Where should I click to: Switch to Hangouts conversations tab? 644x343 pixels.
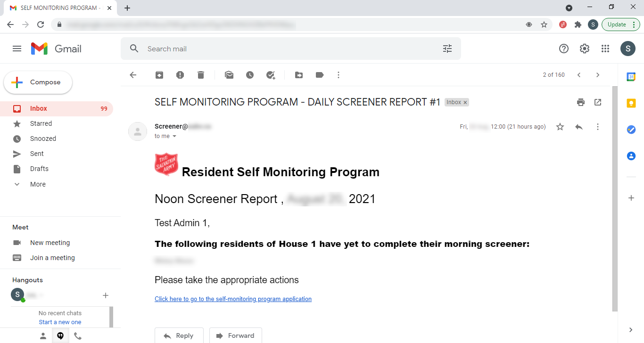coord(60,336)
